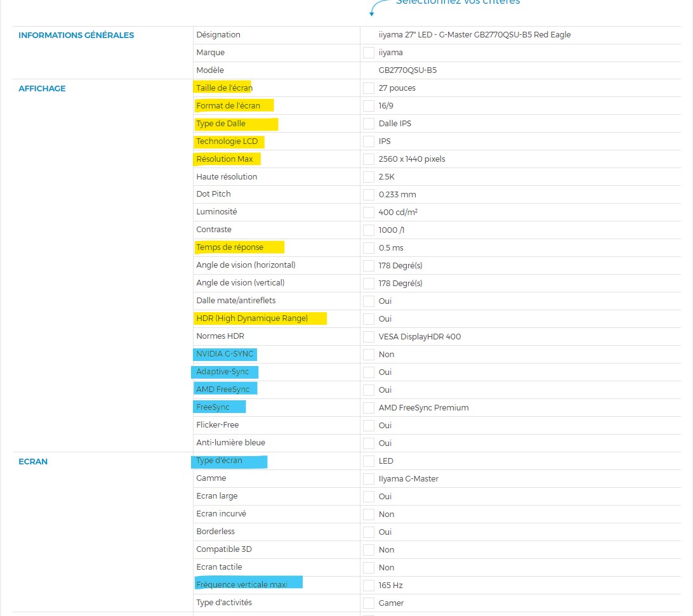Screen dimensions: 693x616
Task: Click the Fréquence verticale maxi label
Action: pos(242,584)
